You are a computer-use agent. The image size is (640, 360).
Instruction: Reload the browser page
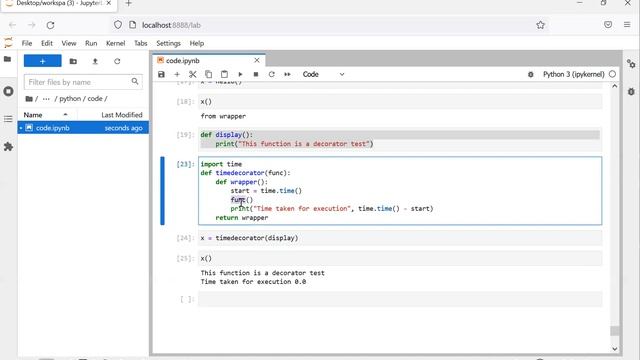(x=50, y=25)
